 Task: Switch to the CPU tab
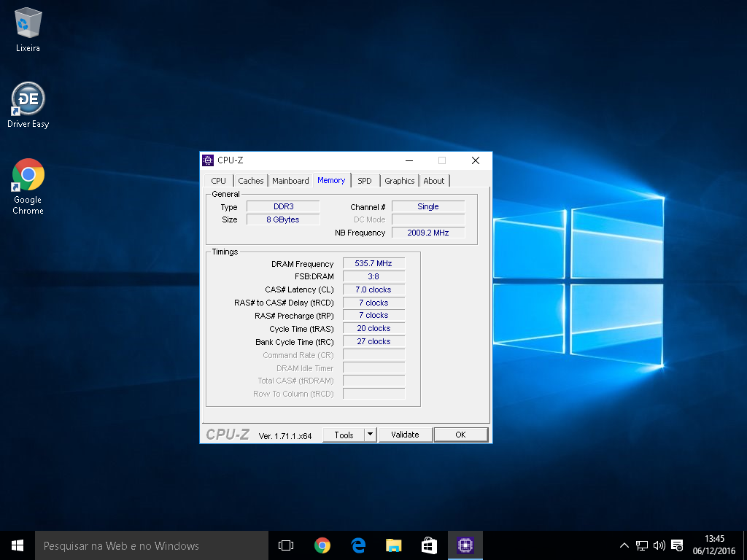click(219, 181)
